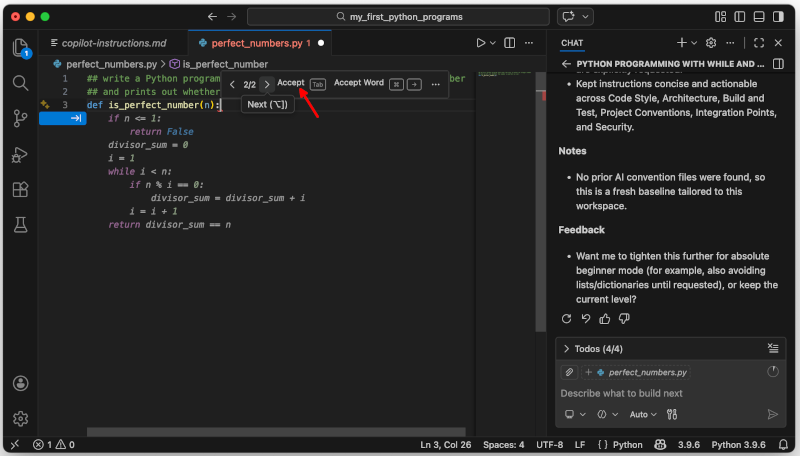The height and width of the screenshot is (456, 800).
Task: Open chat settings gear icon
Action: [711, 43]
